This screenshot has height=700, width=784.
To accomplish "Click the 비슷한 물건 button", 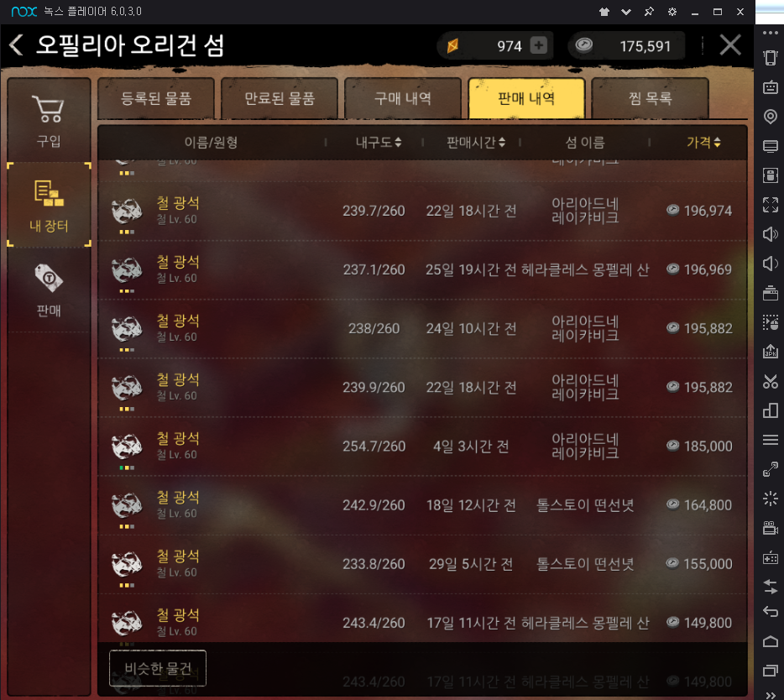I will pyautogui.click(x=158, y=668).
